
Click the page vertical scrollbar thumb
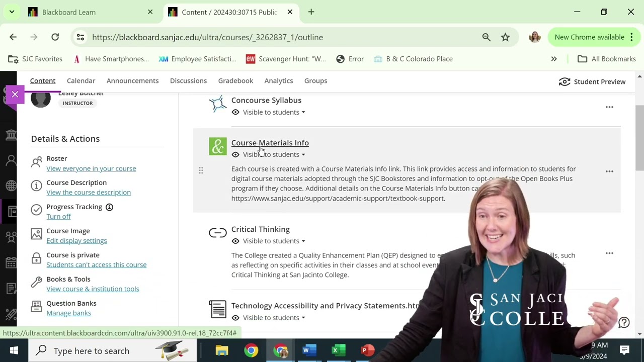(x=640, y=138)
